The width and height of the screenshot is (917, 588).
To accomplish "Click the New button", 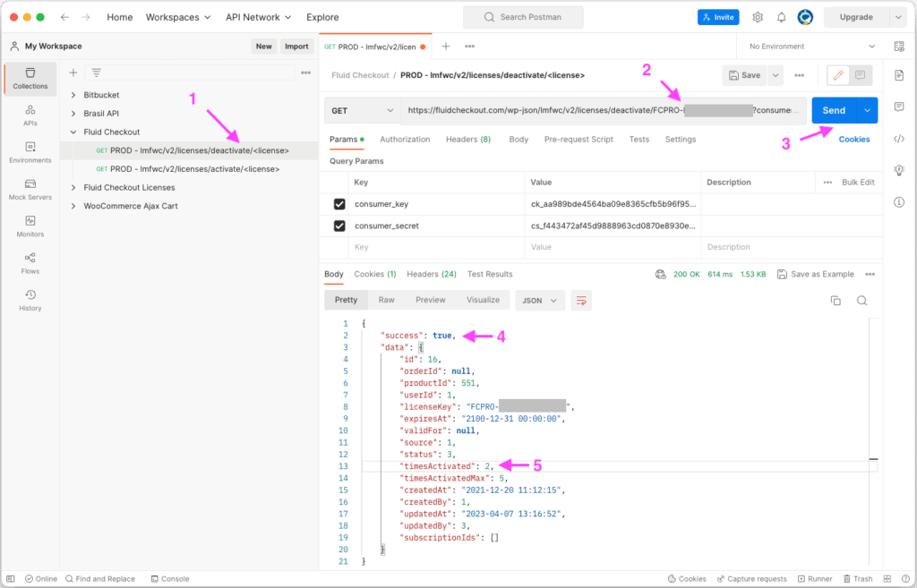I will (264, 47).
